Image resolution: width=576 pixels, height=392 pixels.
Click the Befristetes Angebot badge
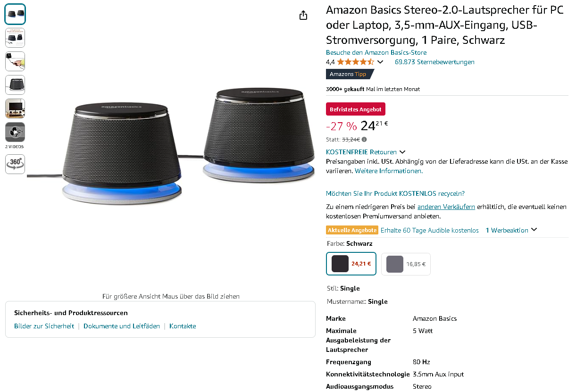tap(356, 109)
